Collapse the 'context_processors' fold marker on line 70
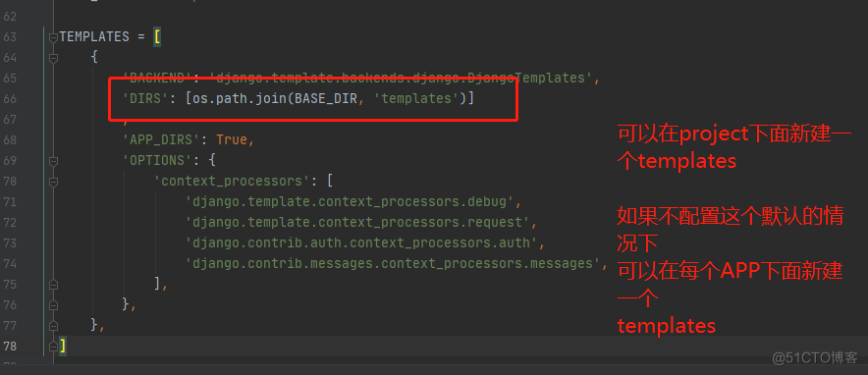The height and width of the screenshot is (375, 868). click(53, 182)
